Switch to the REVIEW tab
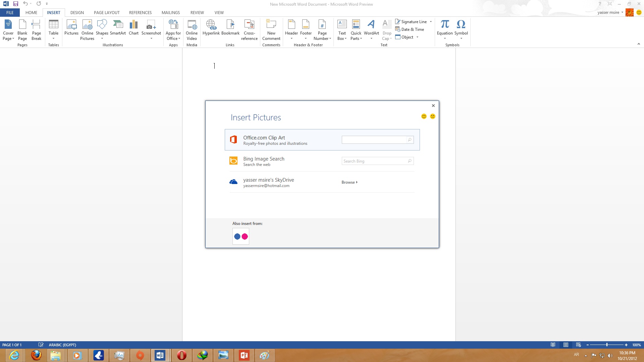 [x=197, y=12]
